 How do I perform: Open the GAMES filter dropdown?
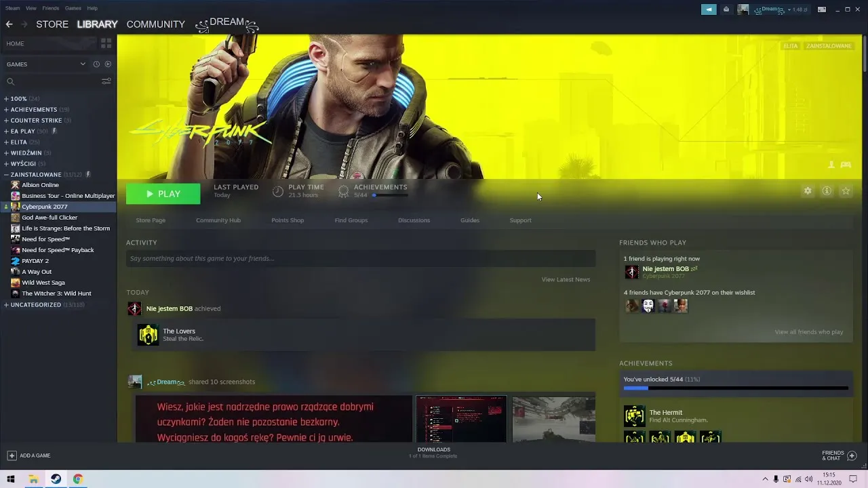(46, 64)
